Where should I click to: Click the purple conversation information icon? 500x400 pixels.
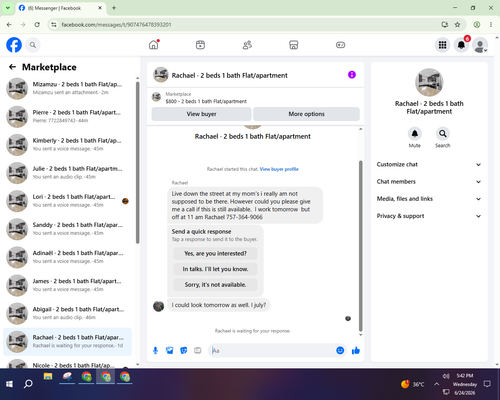click(x=352, y=75)
